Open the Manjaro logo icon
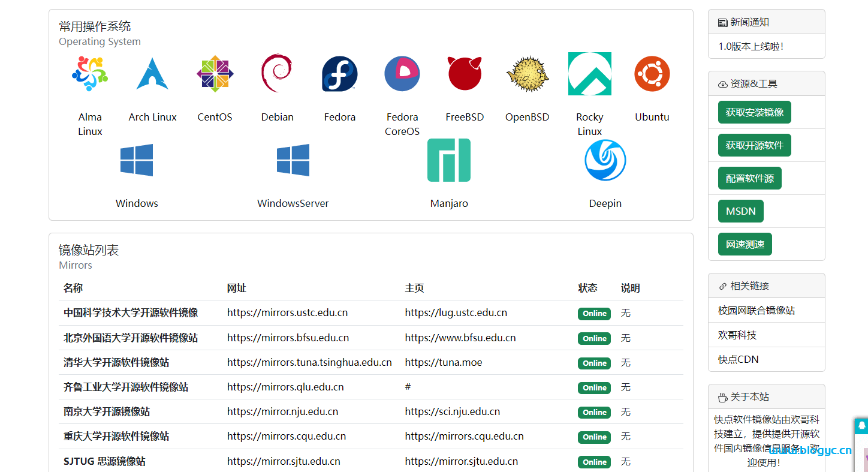 (x=449, y=160)
